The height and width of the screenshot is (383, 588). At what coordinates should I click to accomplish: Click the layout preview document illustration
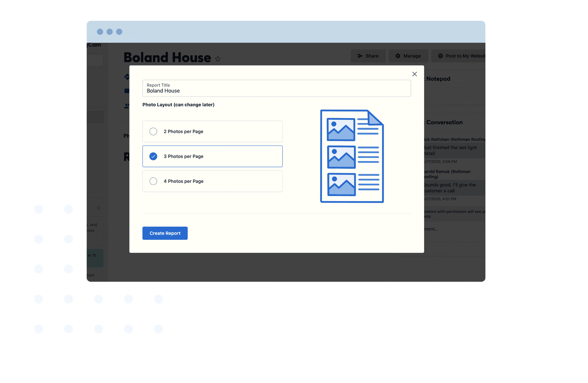pos(352,156)
